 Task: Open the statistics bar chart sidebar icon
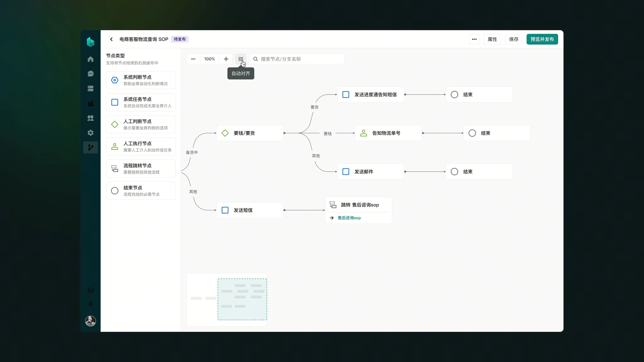coord(91,103)
